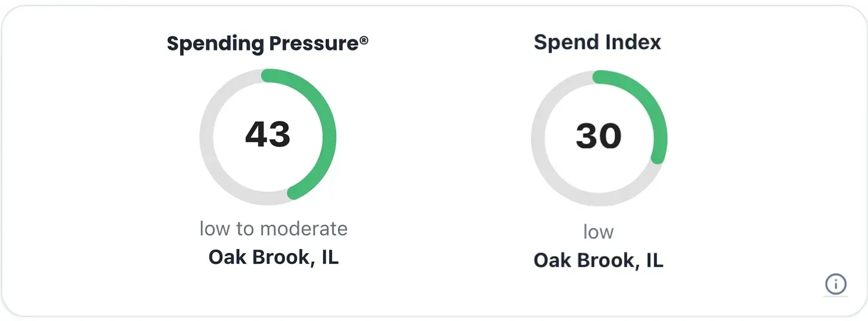Click the score 30 inside the gauge
This screenshot has width=868, height=321.
click(x=599, y=136)
